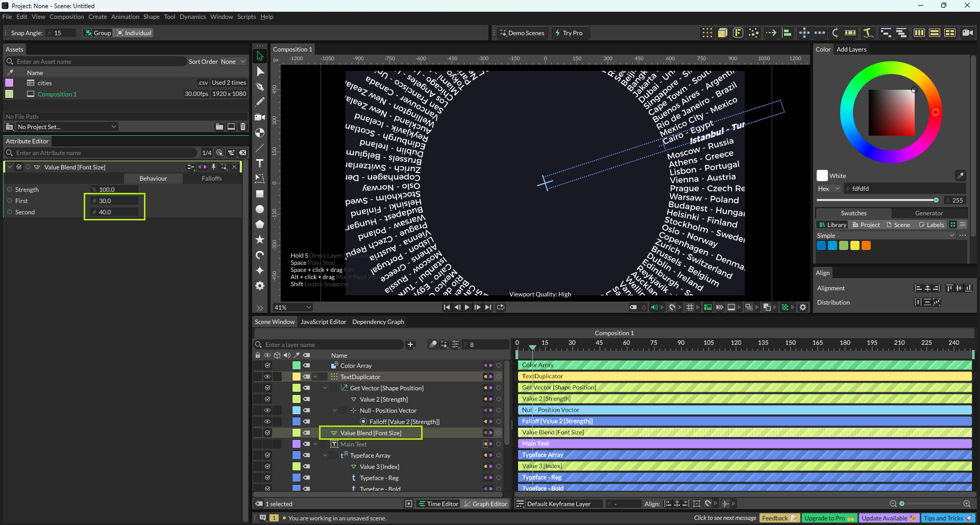The width and height of the screenshot is (980, 525).
Task: Open the Sort Order dropdown
Action: [233, 62]
